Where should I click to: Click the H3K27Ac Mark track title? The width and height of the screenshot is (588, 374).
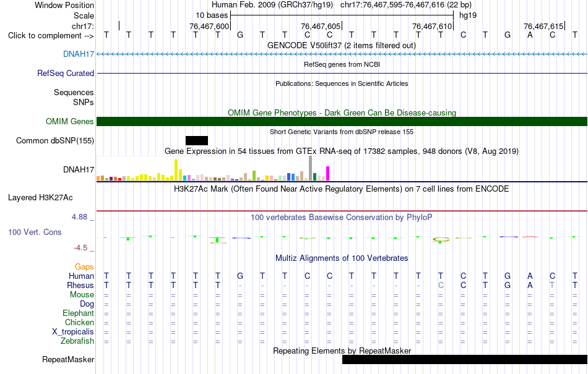342,189
